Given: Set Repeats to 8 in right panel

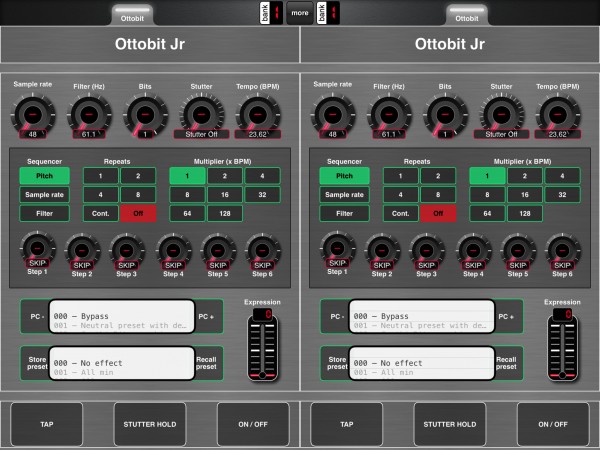Looking at the screenshot, I should (438, 195).
